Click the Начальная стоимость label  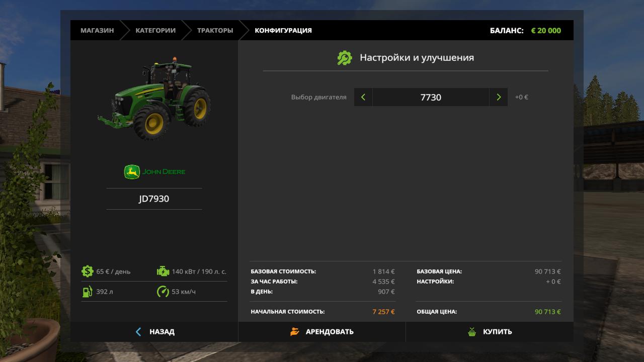pos(288,312)
